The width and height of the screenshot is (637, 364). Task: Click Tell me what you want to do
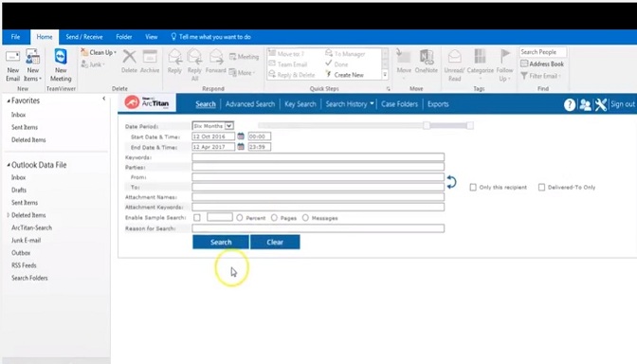point(210,37)
